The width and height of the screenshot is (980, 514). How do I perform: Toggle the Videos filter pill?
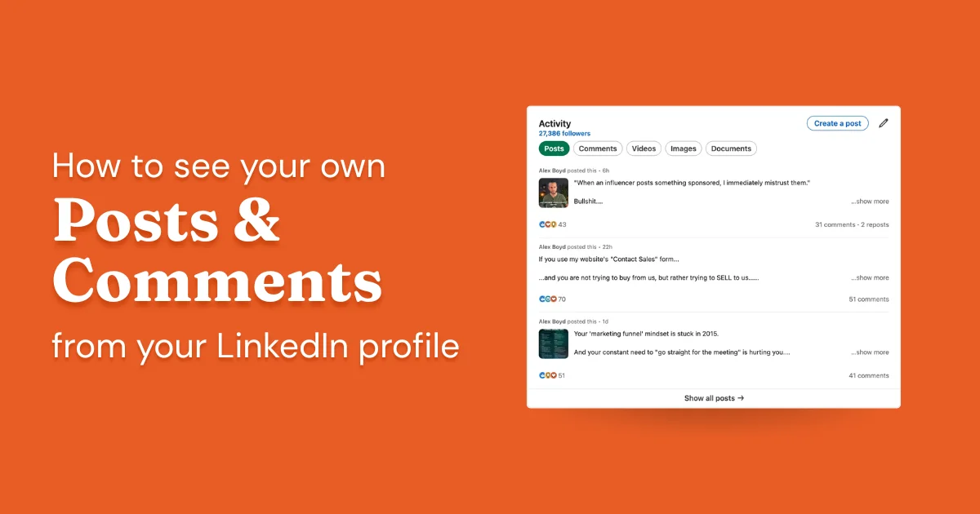pos(644,148)
